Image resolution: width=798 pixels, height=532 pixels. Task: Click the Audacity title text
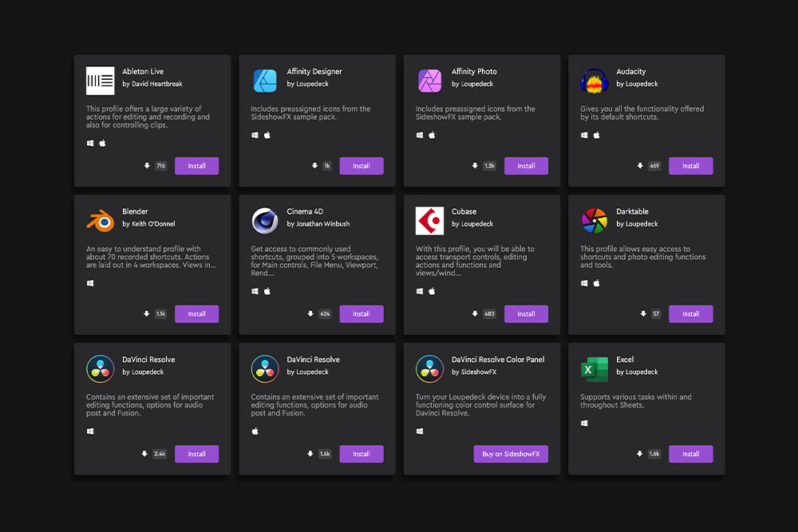(631, 72)
